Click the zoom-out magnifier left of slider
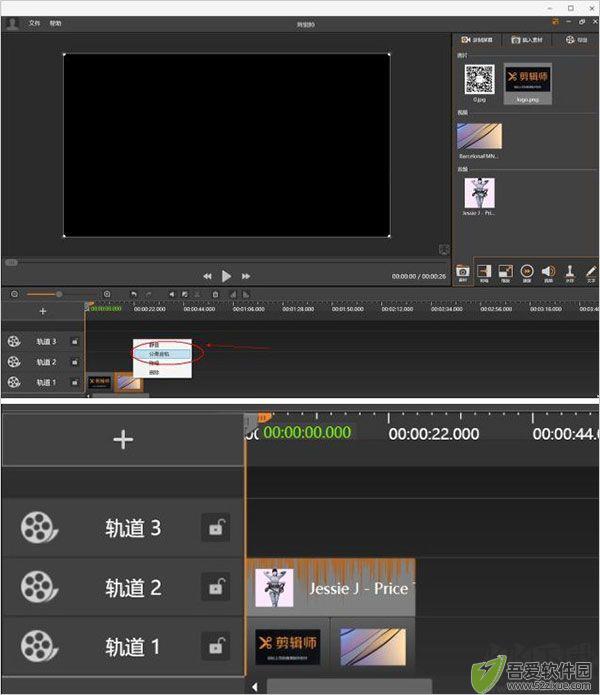Screen dimensions: 600x695 pos(14,294)
